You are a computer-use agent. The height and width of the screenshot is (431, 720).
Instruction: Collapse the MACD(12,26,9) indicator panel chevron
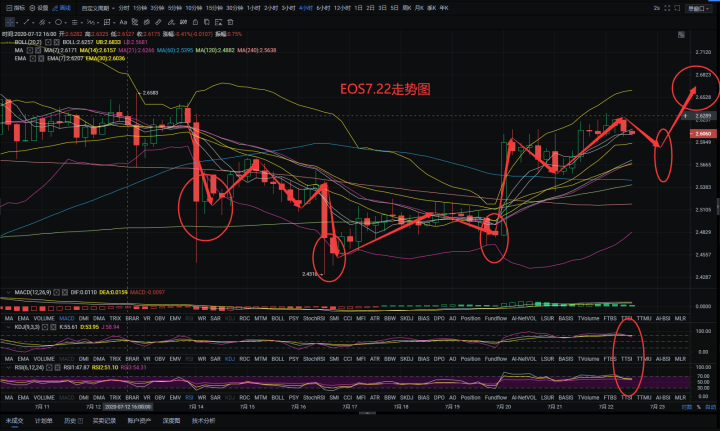point(8,292)
